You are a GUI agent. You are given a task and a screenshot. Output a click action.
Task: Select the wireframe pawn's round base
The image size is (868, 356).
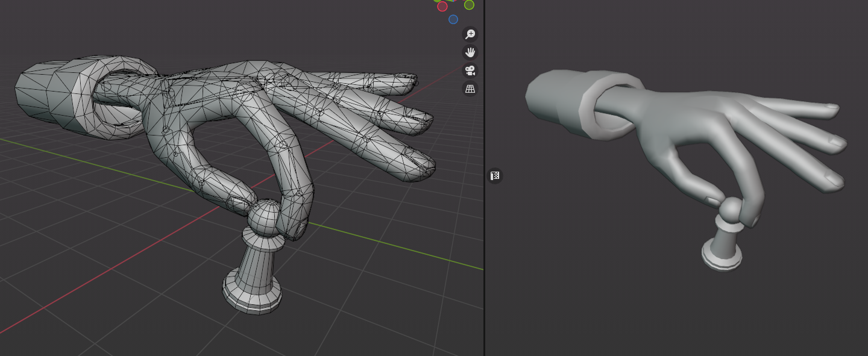[x=253, y=295]
